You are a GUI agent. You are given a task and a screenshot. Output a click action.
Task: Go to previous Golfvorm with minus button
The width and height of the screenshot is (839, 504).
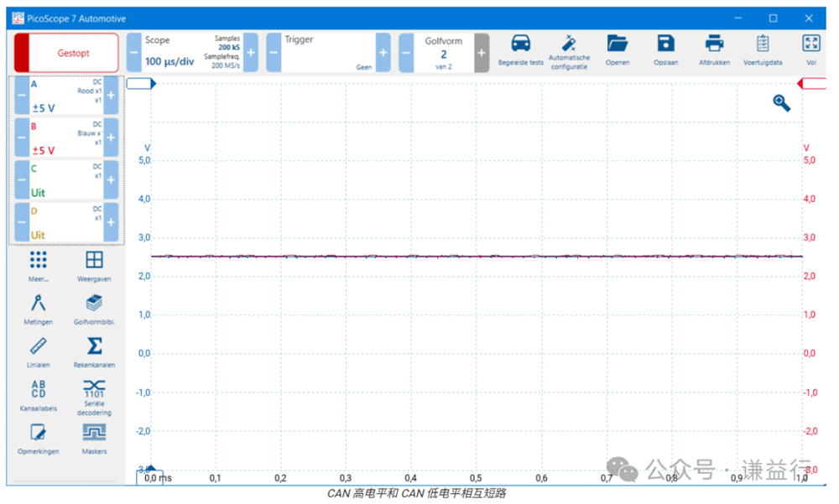[x=406, y=53]
